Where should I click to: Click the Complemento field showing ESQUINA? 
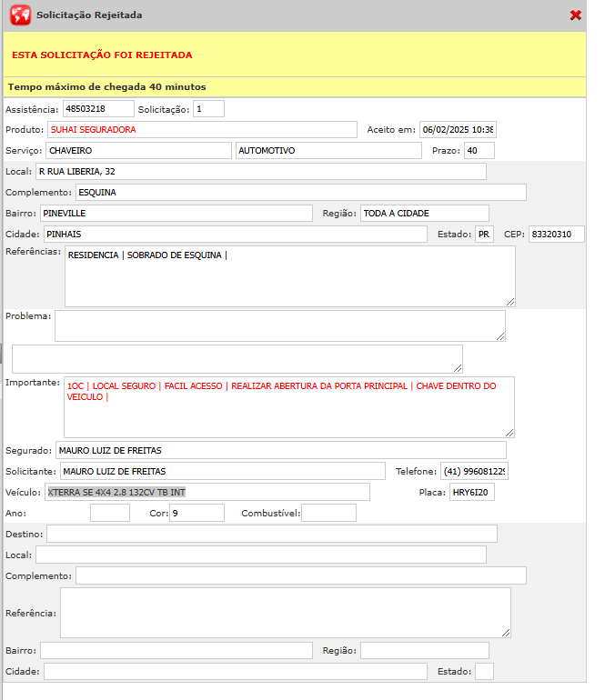point(301,193)
